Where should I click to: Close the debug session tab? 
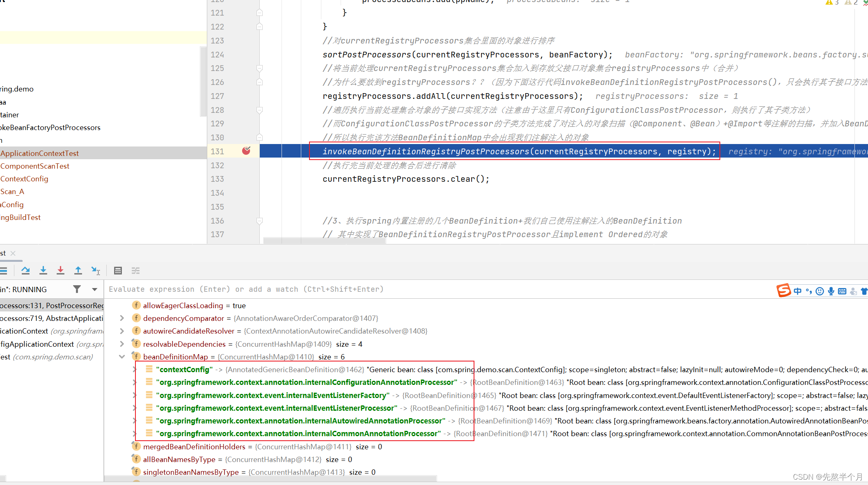click(13, 253)
